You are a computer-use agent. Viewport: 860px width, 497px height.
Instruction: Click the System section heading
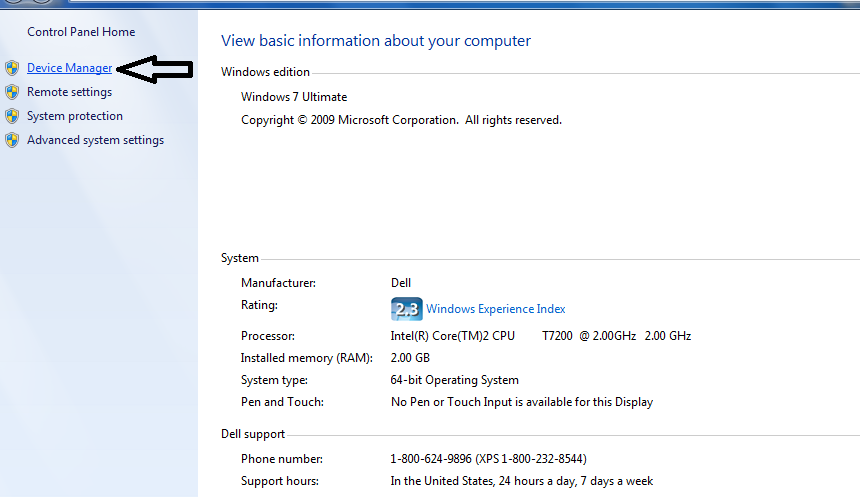(x=240, y=258)
